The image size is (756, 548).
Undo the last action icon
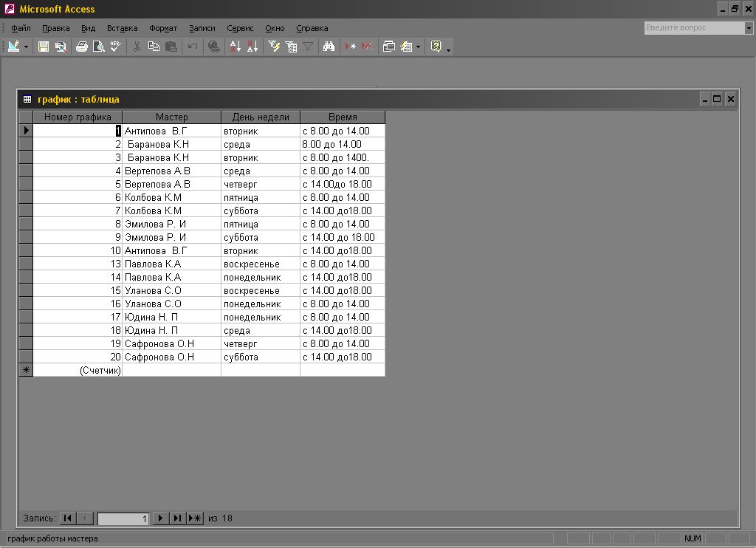point(193,47)
